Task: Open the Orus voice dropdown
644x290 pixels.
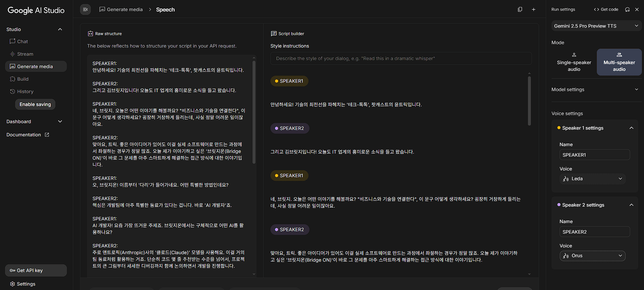Action: point(592,256)
